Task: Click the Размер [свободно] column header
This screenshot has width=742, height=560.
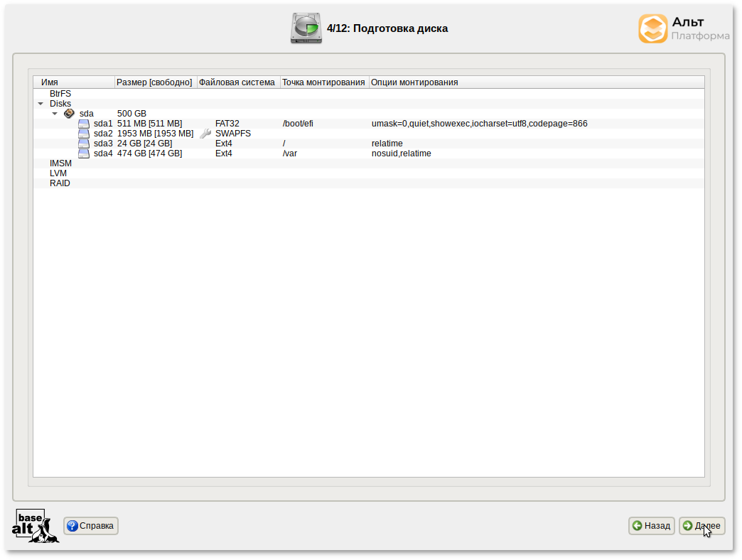Action: 154,82
